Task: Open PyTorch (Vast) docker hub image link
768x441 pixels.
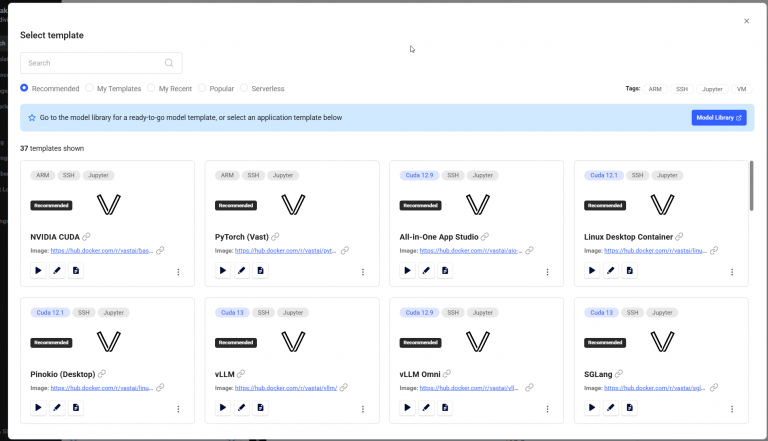Action: tap(286, 251)
